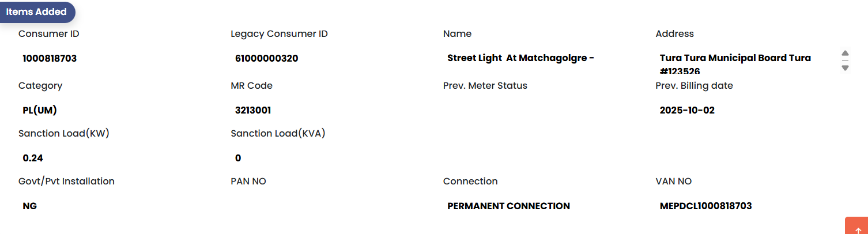Select the Sanction Load(KW) value 0.24

coord(115,158)
